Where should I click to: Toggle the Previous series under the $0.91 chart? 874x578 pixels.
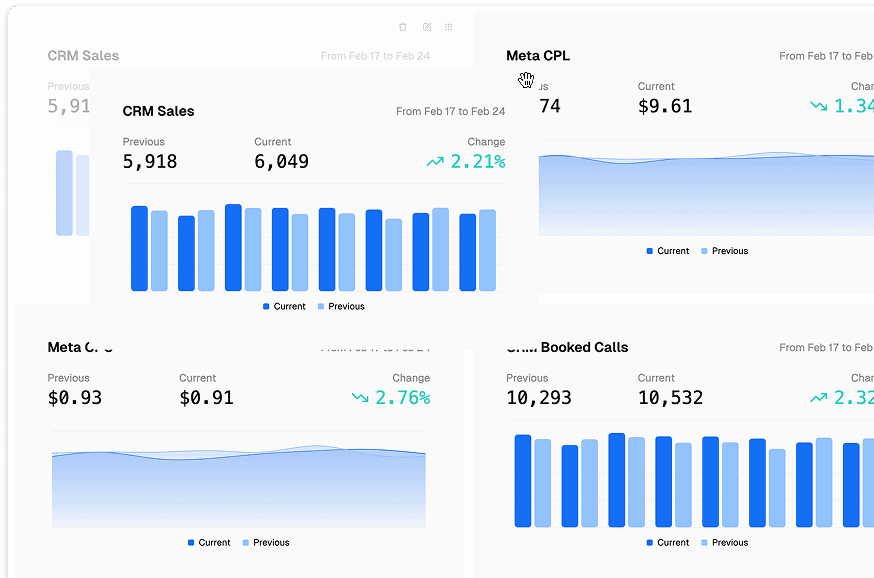click(x=265, y=542)
